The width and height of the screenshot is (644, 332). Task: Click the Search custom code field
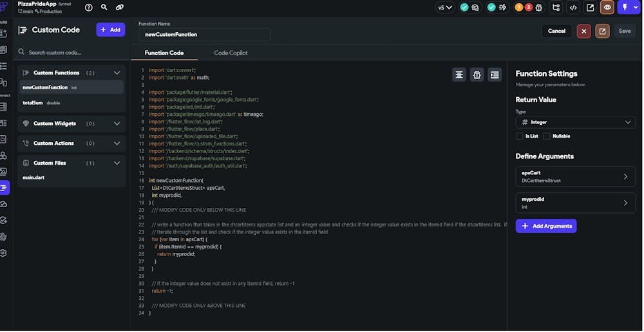click(71, 52)
